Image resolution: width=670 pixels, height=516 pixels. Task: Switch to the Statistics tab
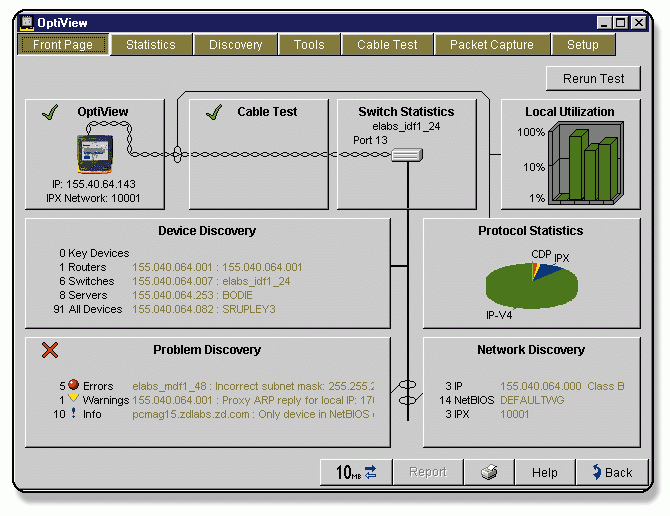click(151, 45)
